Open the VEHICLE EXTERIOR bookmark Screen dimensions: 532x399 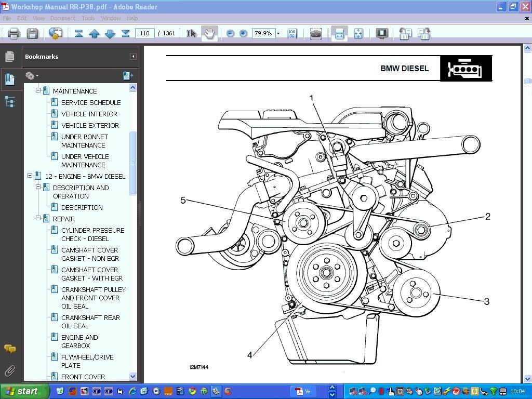click(90, 126)
